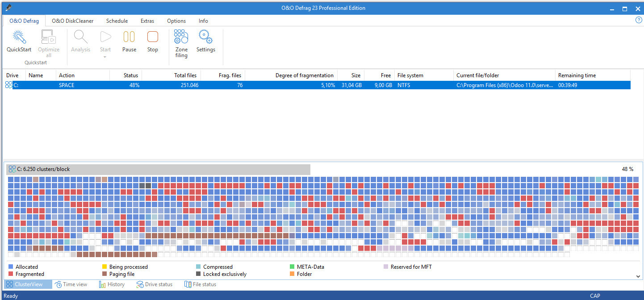Click the Fragmented red legend swatch

click(x=11, y=274)
